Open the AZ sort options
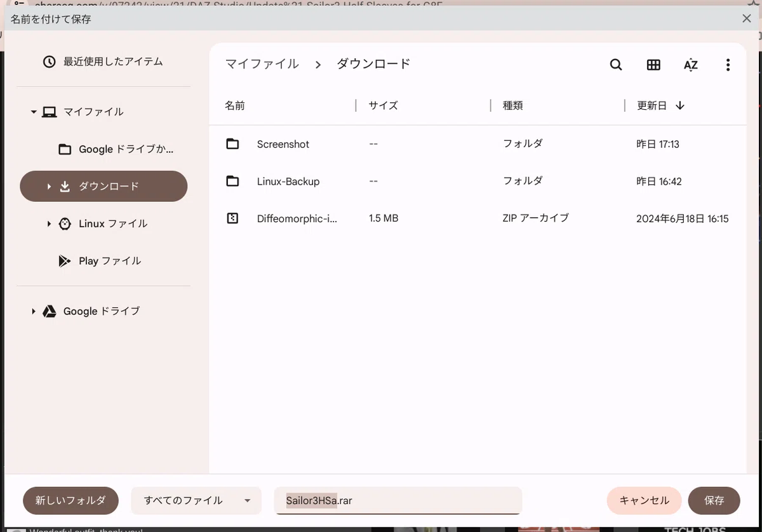762x532 pixels. click(691, 65)
